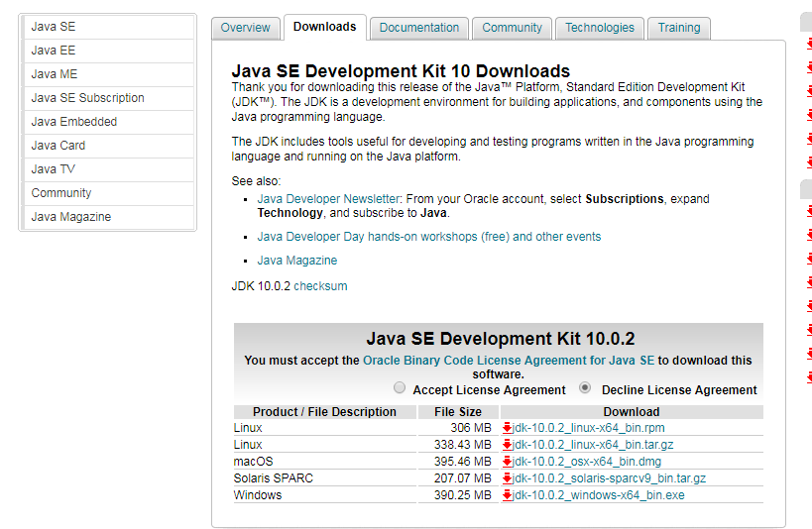Click the File Size column header
This screenshot has width=812, height=529.
[458, 412]
